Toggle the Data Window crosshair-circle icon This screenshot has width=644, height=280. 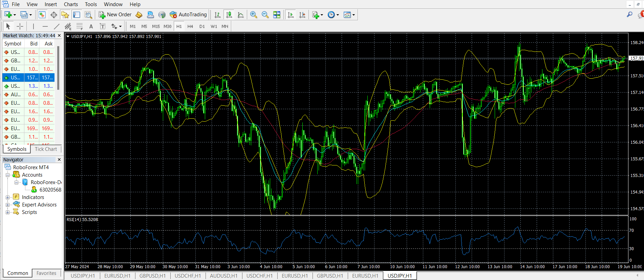click(53, 15)
